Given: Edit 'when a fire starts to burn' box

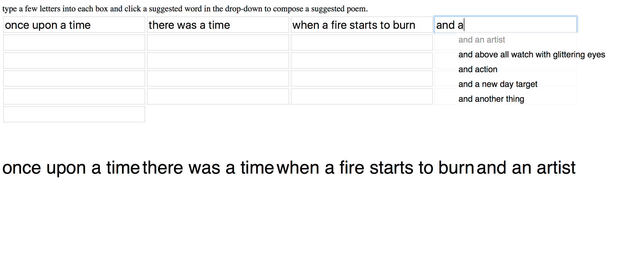Looking at the screenshot, I should coord(362,25).
